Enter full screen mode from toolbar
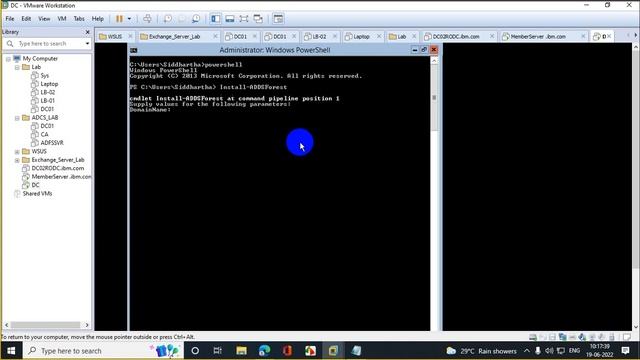The width and height of the screenshot is (640, 360). point(244,19)
